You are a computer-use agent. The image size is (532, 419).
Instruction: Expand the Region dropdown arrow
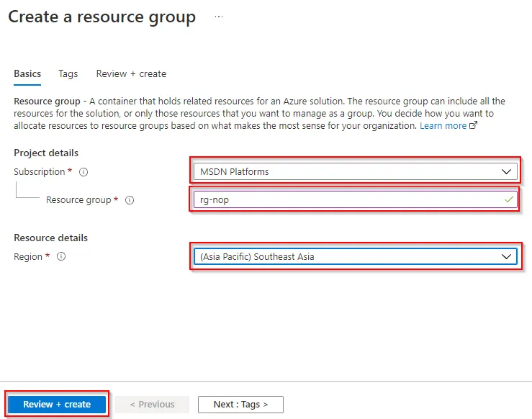click(506, 256)
